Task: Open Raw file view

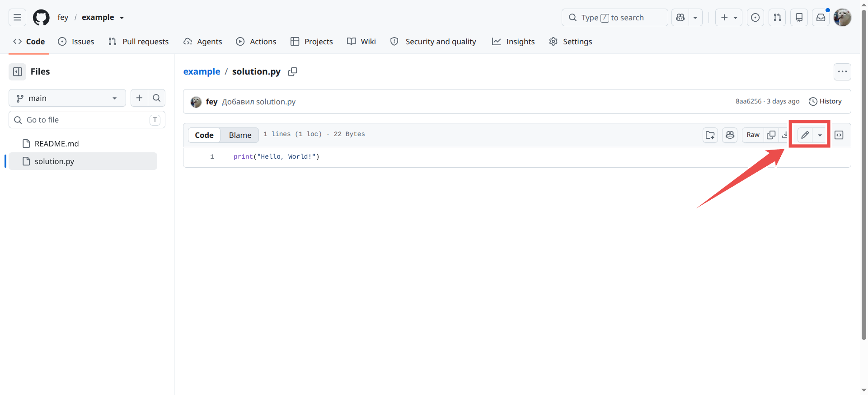Action: 753,135
